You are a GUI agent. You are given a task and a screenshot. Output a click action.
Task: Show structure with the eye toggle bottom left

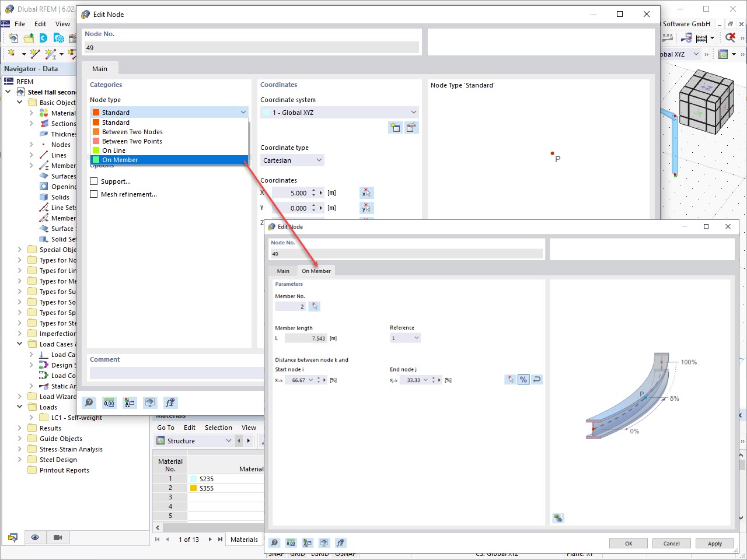click(36, 537)
